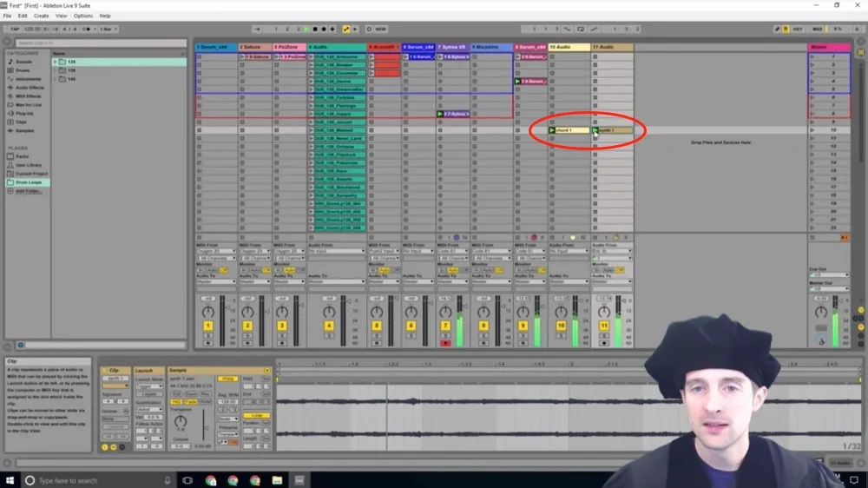This screenshot has height=488, width=868.
Task: Open the File menu
Action: 7,16
